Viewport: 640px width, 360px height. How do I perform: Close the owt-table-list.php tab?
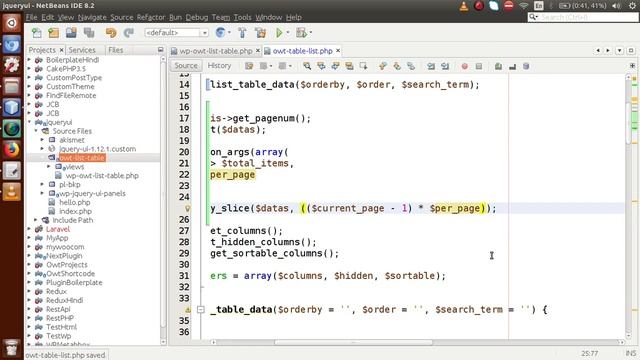pos(338,51)
